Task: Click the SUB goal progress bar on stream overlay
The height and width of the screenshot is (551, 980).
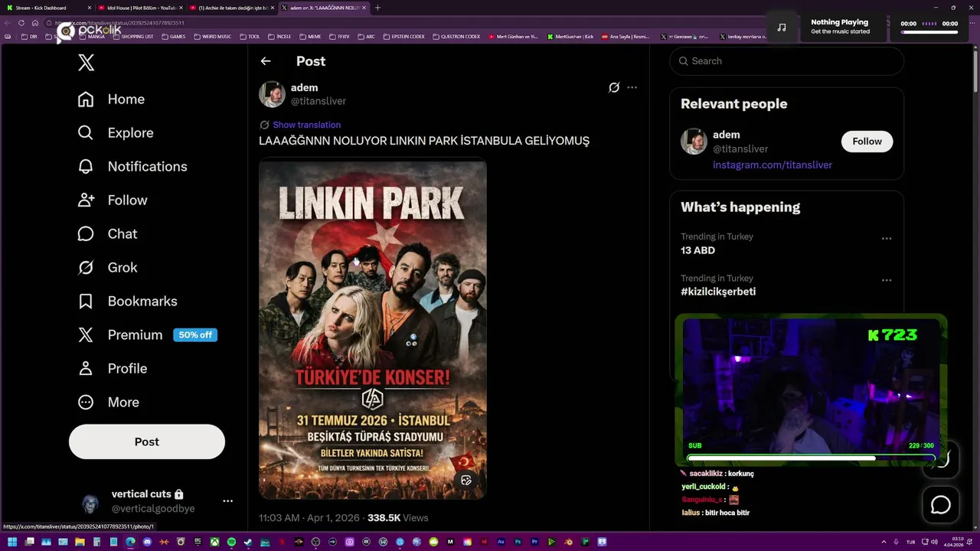Action: click(811, 458)
